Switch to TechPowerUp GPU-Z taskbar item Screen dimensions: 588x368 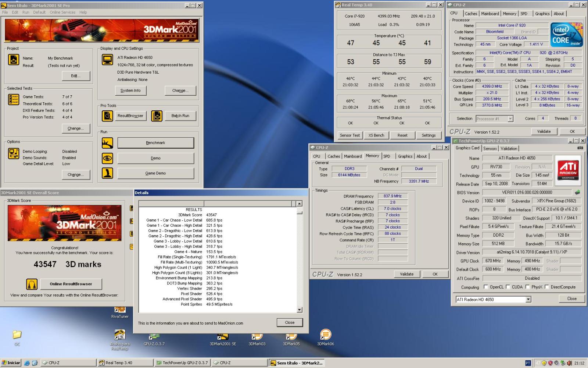tap(183, 363)
